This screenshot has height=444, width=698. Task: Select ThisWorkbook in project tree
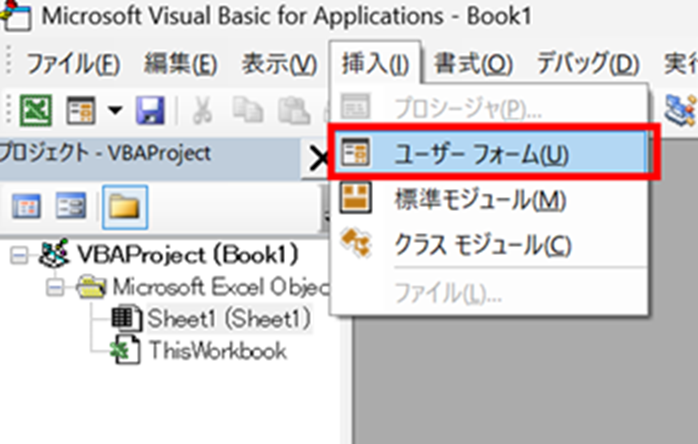tap(217, 350)
